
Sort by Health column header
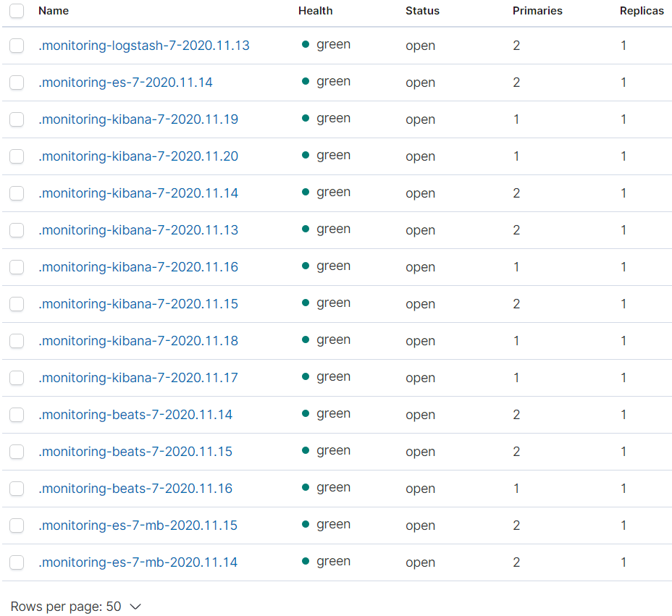point(316,11)
